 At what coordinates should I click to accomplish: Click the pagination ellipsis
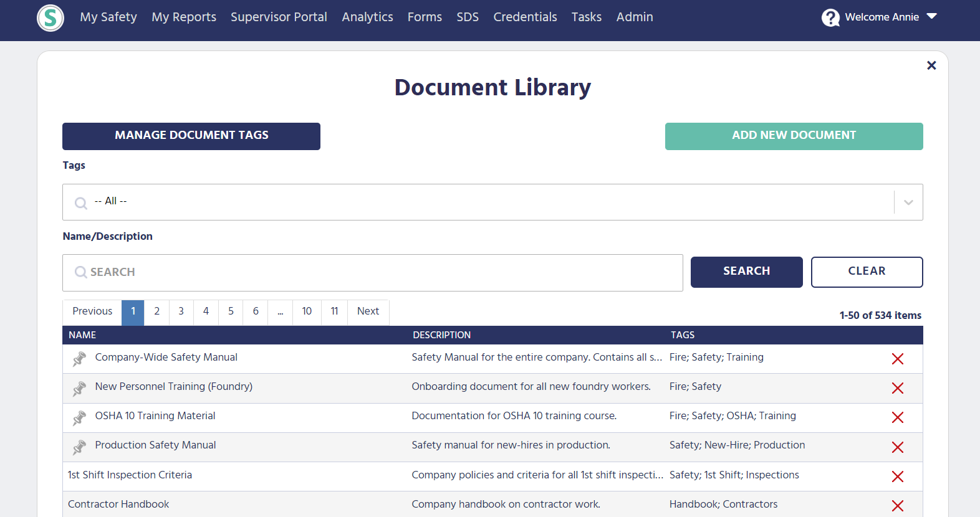(281, 312)
